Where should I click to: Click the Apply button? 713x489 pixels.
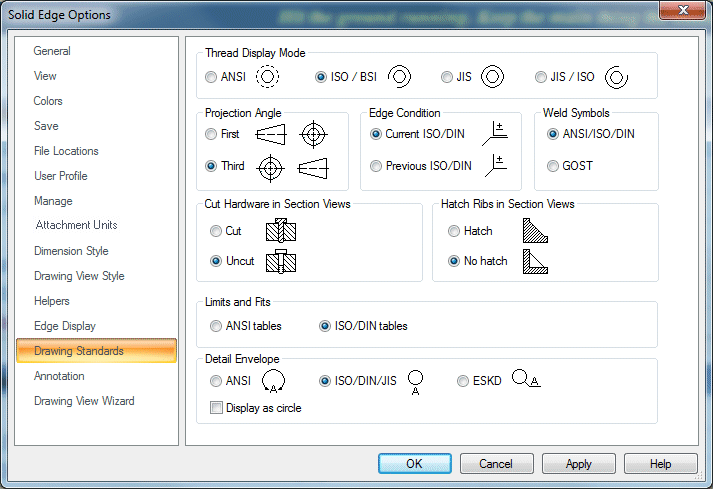click(x=579, y=464)
